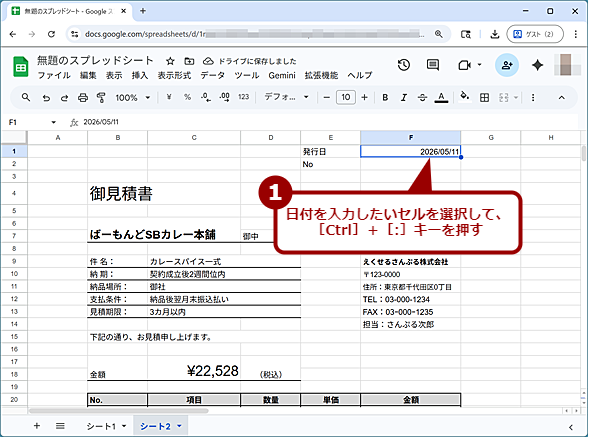The height and width of the screenshot is (438, 589).
Task: Open the borders grid icon
Action: pyautogui.click(x=485, y=98)
